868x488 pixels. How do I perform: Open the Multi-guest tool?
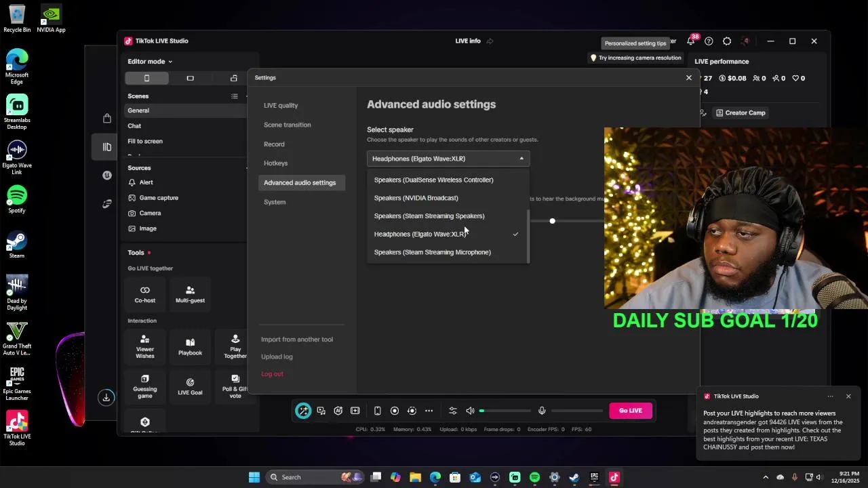190,294
